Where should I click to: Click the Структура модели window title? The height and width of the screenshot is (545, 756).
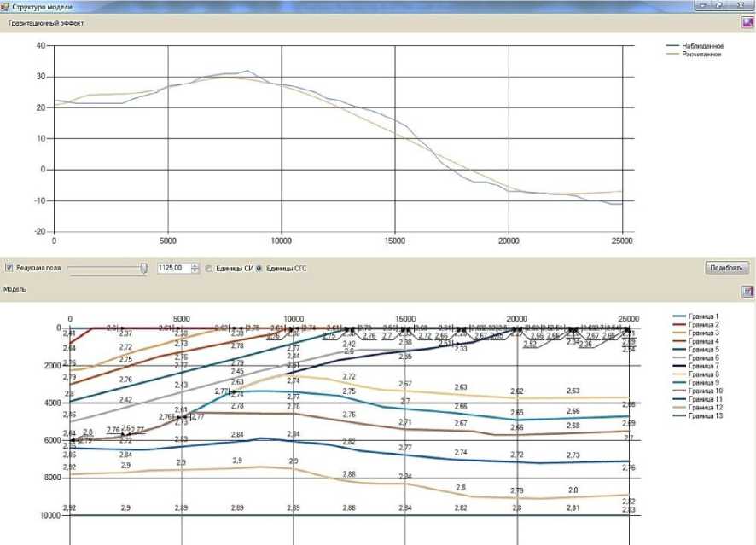42,7
